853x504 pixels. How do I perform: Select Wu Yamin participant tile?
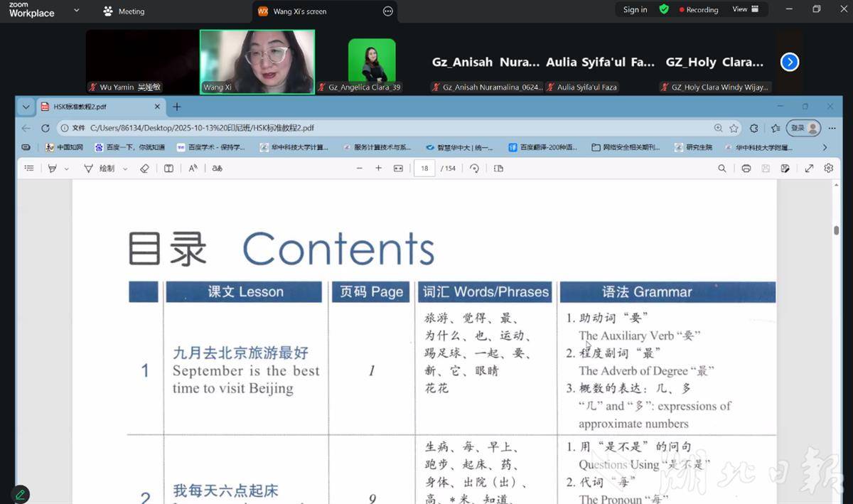[x=142, y=62]
